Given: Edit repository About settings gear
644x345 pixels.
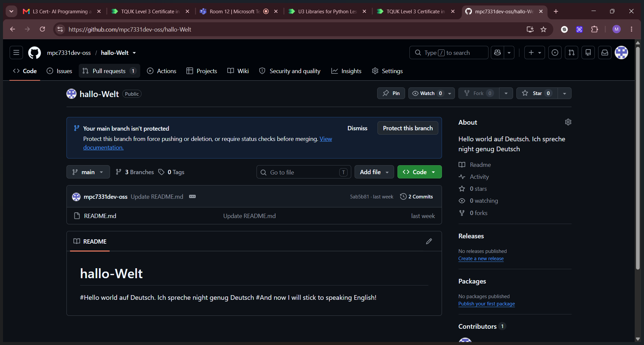Looking at the screenshot, I should (x=568, y=122).
